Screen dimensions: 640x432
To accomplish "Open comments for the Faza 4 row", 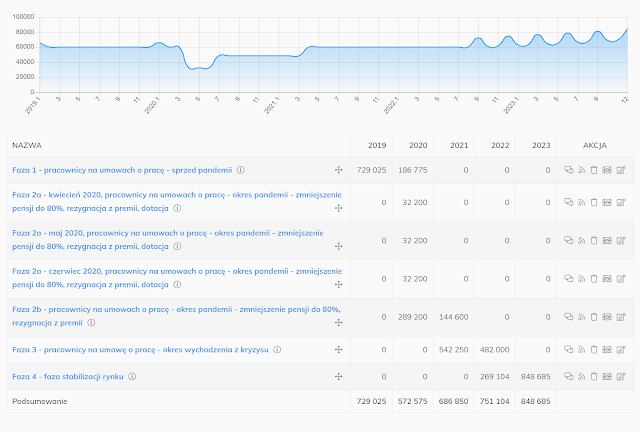I will click(x=568, y=376).
